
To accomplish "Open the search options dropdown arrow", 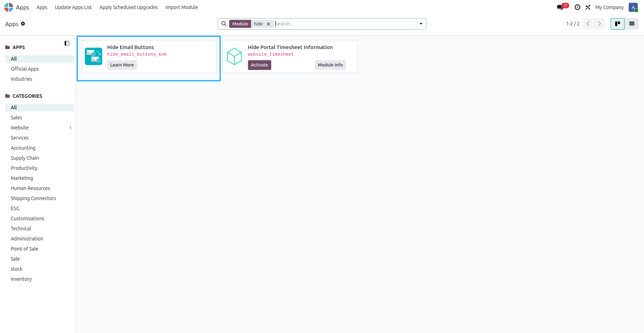I will [421, 24].
